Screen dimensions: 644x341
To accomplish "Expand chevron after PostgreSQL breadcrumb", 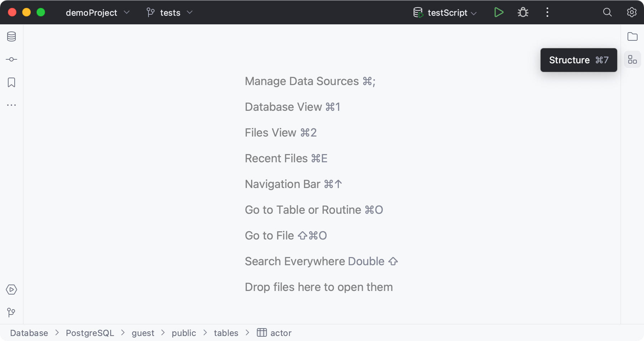I will (x=123, y=333).
